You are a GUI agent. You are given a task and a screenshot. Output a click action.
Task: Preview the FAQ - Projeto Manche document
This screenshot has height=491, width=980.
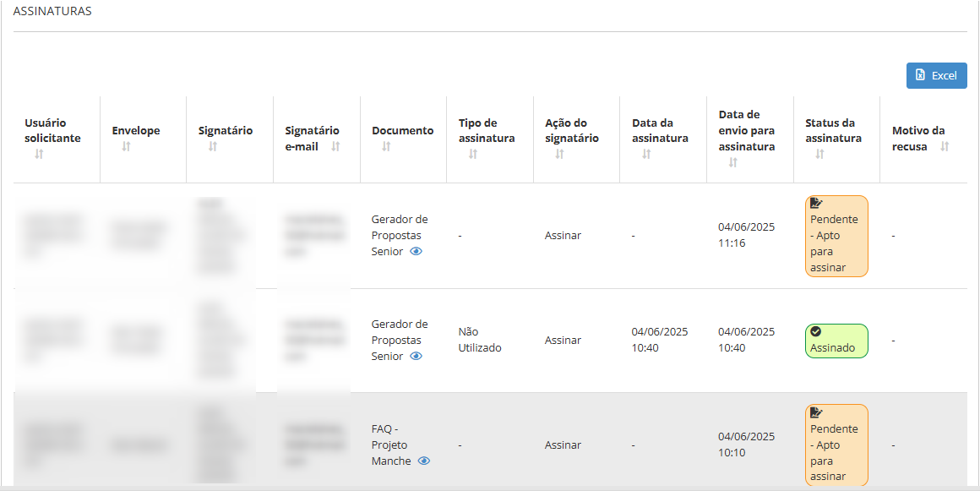[x=424, y=461]
